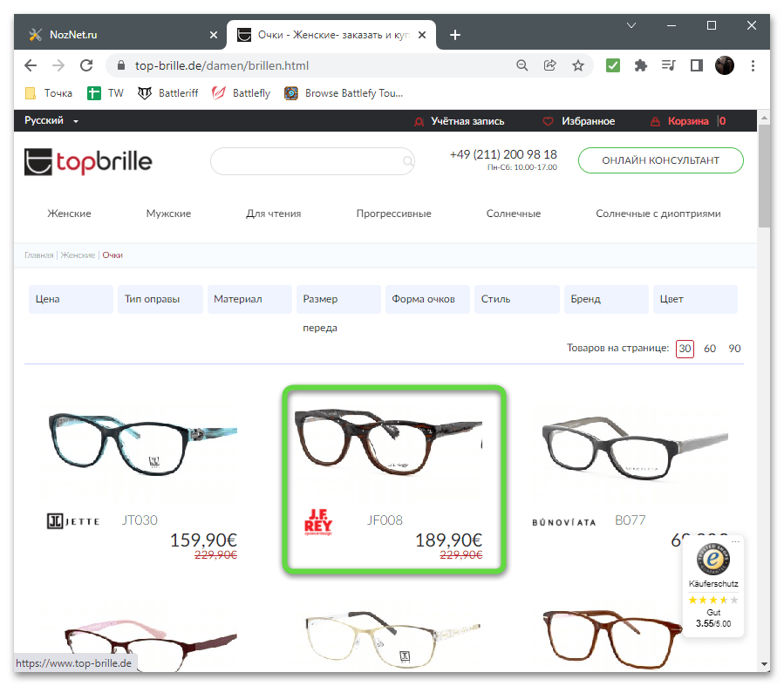The image size is (784, 686).
Task: Click the JT030 product name
Action: (x=140, y=520)
